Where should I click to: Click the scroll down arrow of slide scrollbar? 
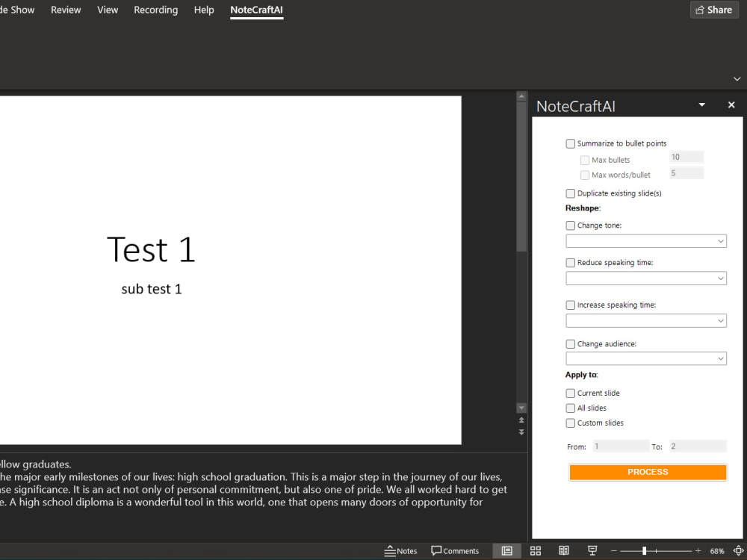[x=521, y=408]
